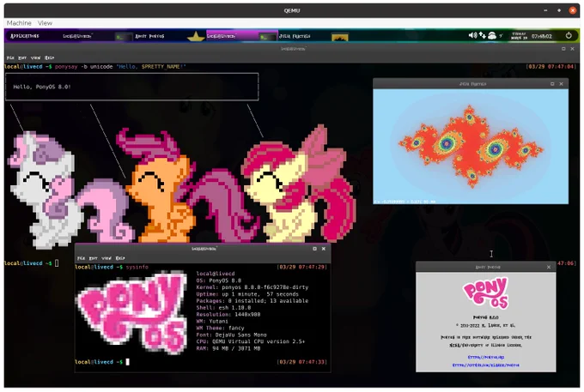The width and height of the screenshot is (584, 392).
Task: Open QEMU View menu
Action: pos(45,23)
